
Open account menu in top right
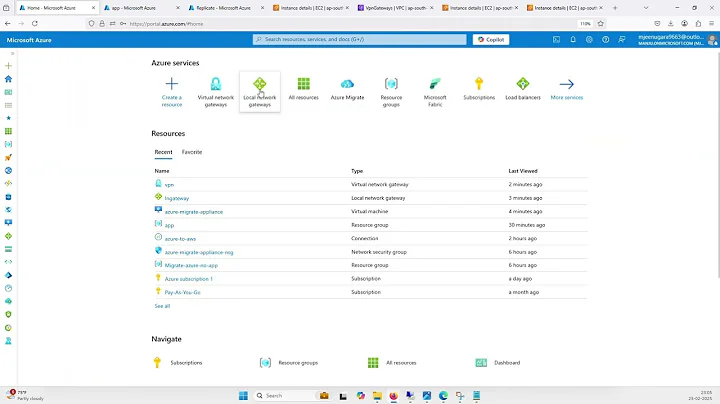(677, 39)
